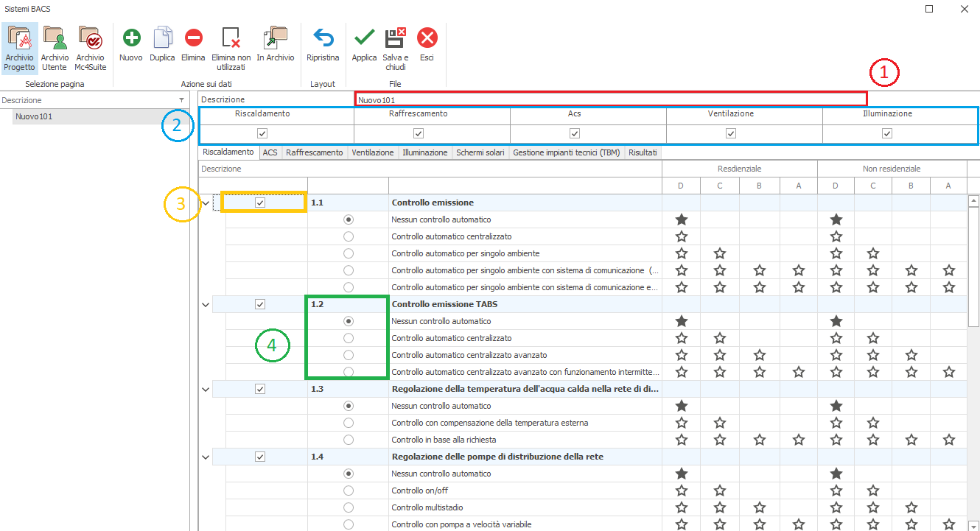
Task: Open the Descrizione column filter dropdown
Action: [181, 100]
